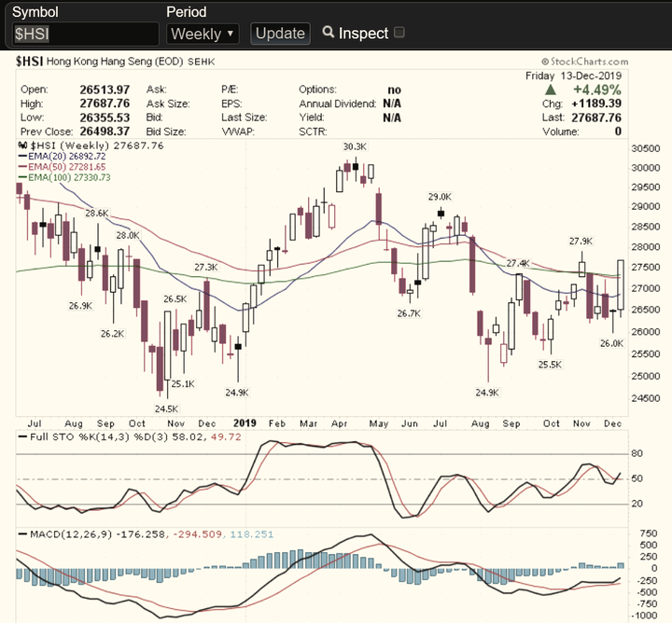Click the Prev Close value 26498.37
Image resolution: width=672 pixels, height=623 pixels.
click(x=105, y=132)
